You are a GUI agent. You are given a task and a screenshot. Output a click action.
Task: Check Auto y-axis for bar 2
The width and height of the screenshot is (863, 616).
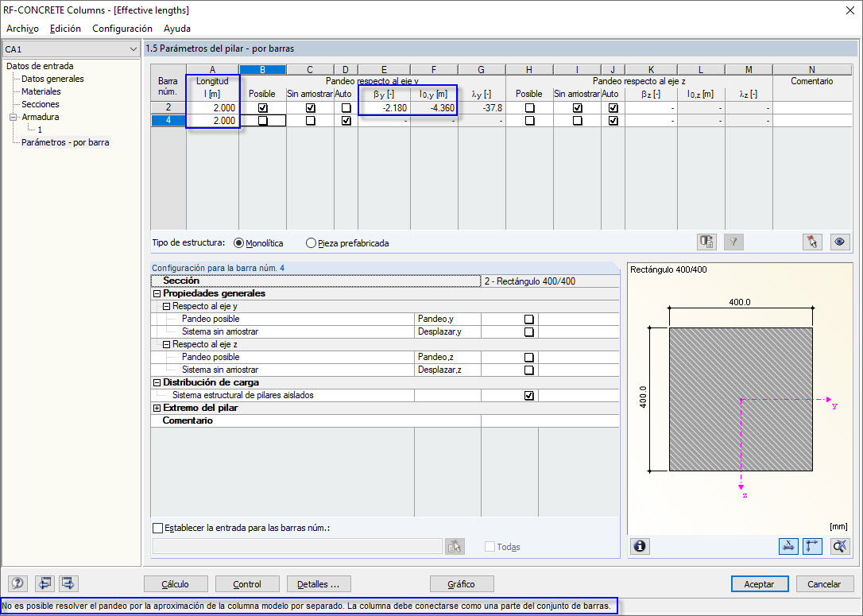[x=346, y=108]
